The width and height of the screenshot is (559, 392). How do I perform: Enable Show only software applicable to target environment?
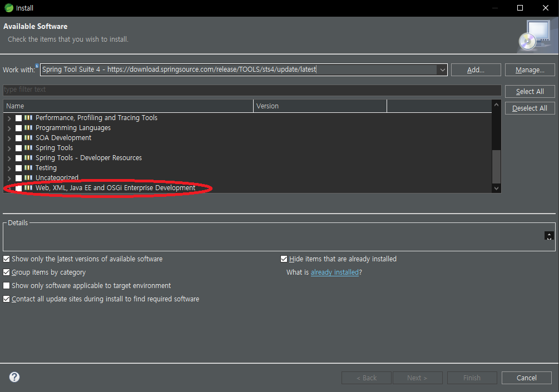[x=7, y=285]
